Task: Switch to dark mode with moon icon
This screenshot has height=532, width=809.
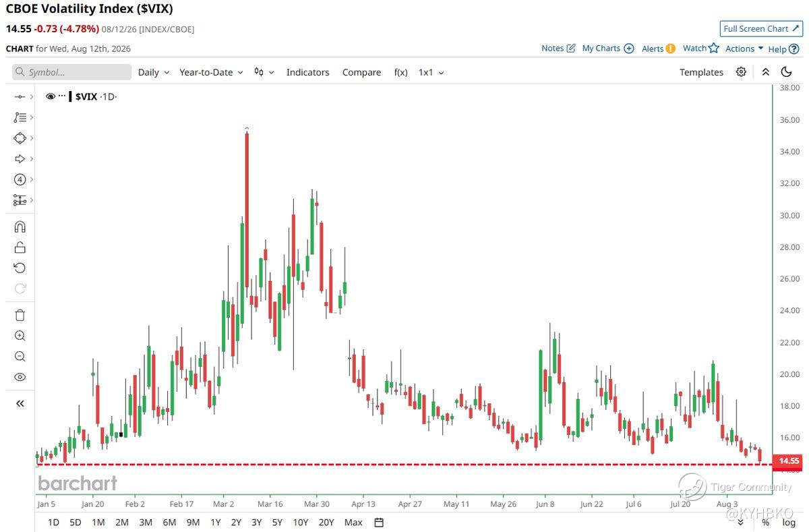Action: 786,72
